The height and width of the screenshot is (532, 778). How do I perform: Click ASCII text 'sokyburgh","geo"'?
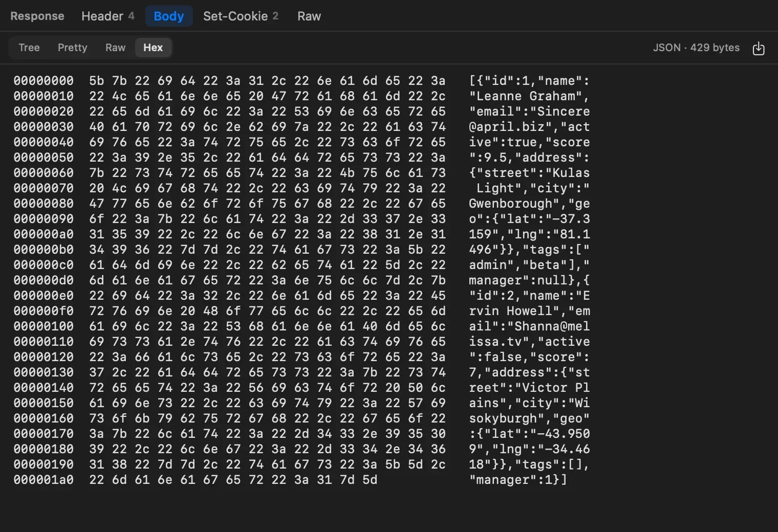click(529, 418)
